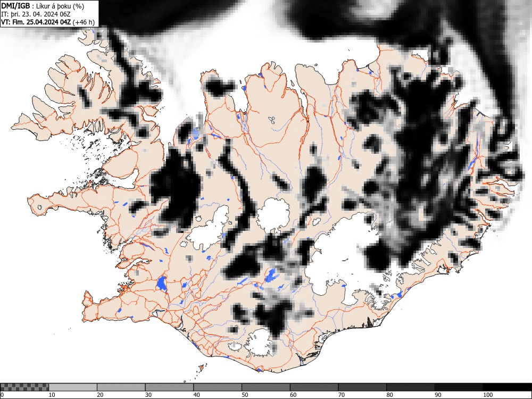Viewport: 532px width, 399px height.
Task: Click the legend label 60
Action: pyautogui.click(x=293, y=395)
